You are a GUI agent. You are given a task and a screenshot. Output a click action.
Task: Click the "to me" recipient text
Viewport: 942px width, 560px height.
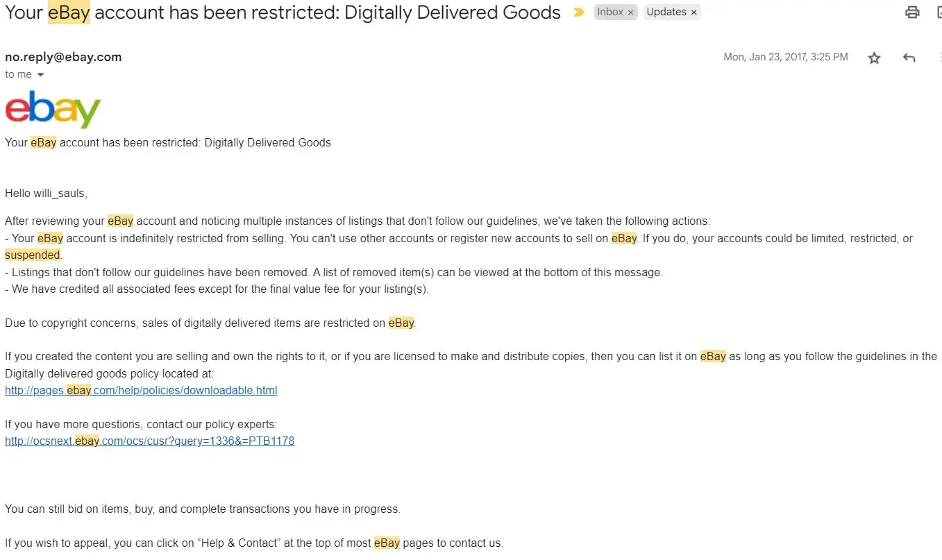tap(18, 75)
